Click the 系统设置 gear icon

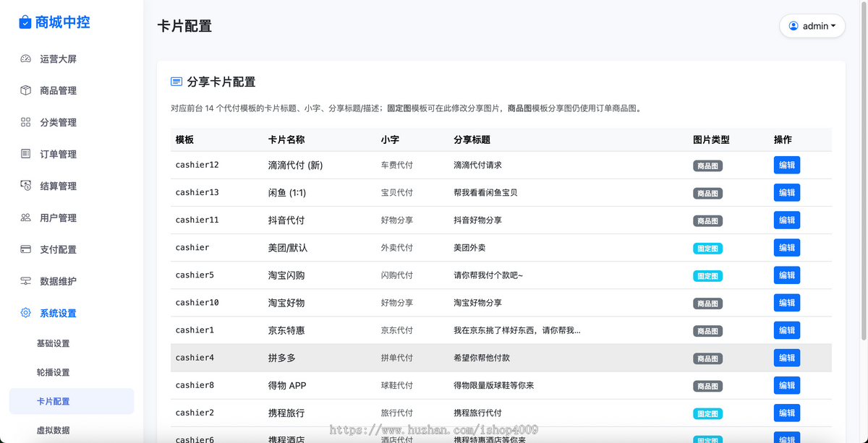[x=26, y=314]
